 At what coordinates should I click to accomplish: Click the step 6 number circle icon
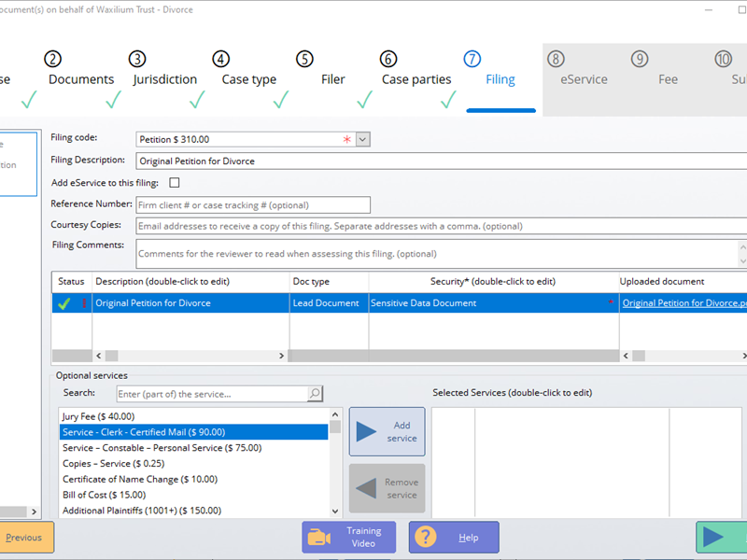[x=388, y=59]
